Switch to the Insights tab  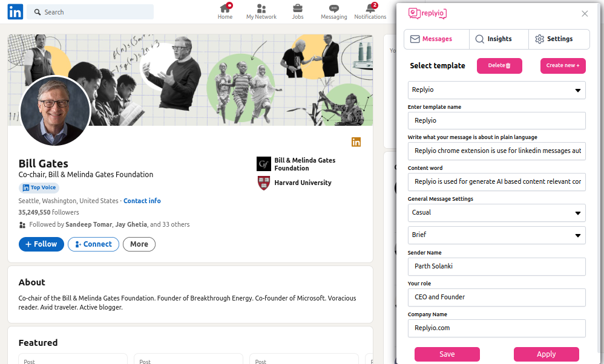pos(499,39)
